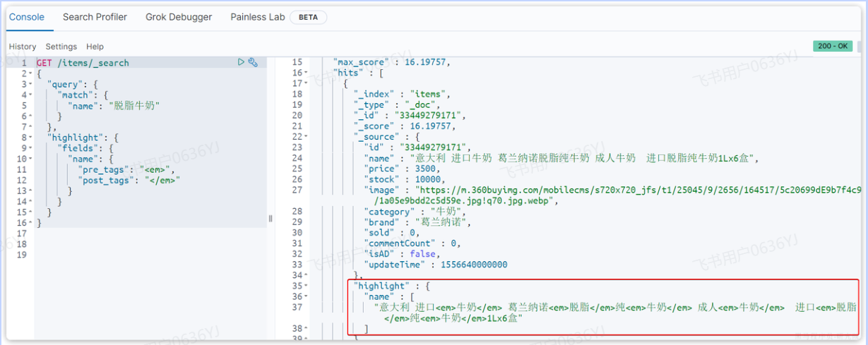
Task: Click the 200 - OK status badge
Action: click(x=833, y=46)
